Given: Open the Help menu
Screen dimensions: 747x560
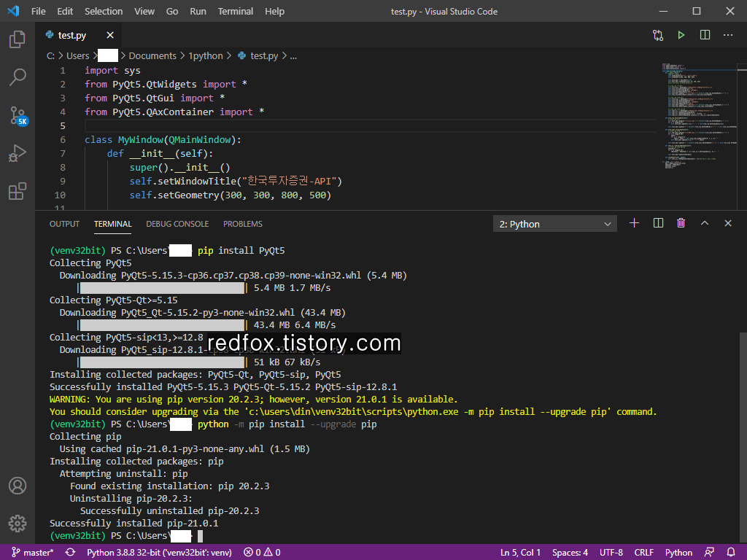Looking at the screenshot, I should (x=274, y=12).
